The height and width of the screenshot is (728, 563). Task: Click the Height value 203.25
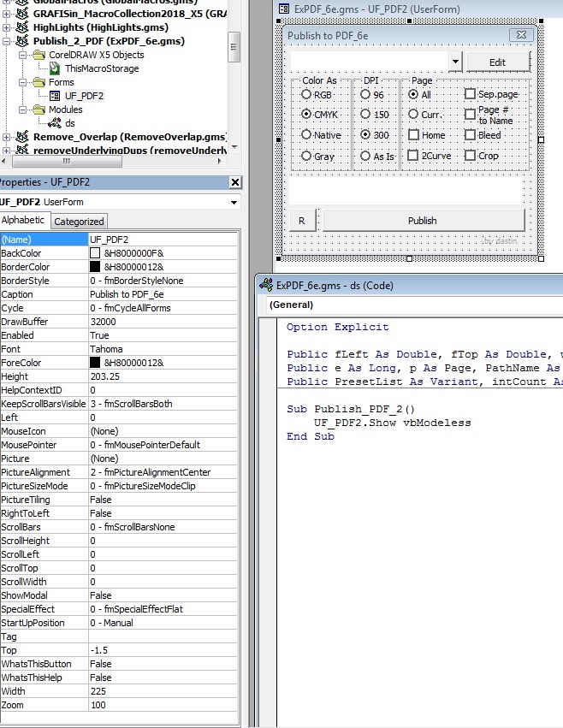coord(163,376)
